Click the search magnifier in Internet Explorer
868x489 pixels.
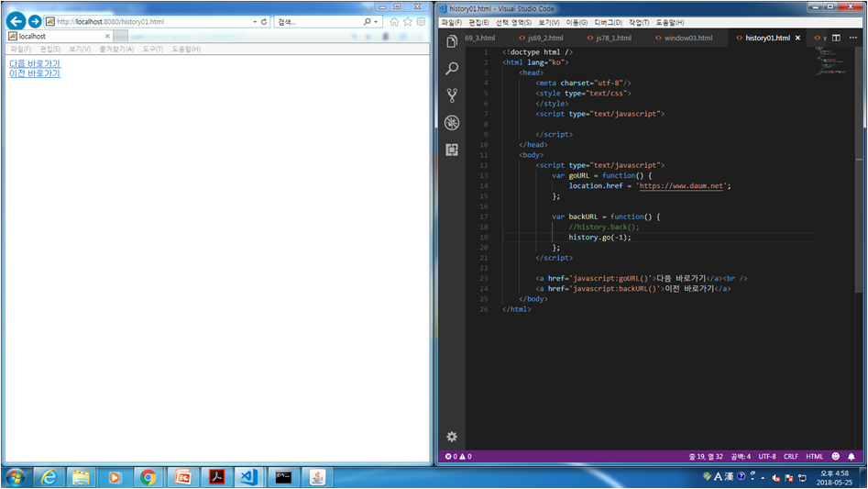(x=367, y=22)
